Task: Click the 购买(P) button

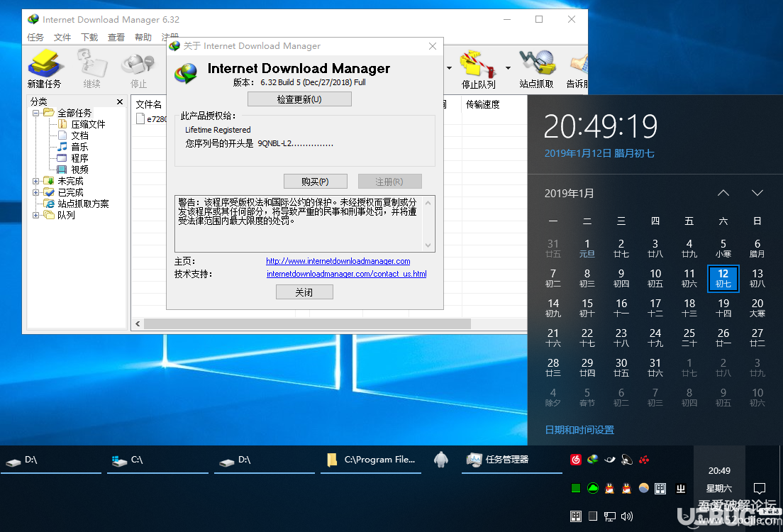Action: (315, 182)
